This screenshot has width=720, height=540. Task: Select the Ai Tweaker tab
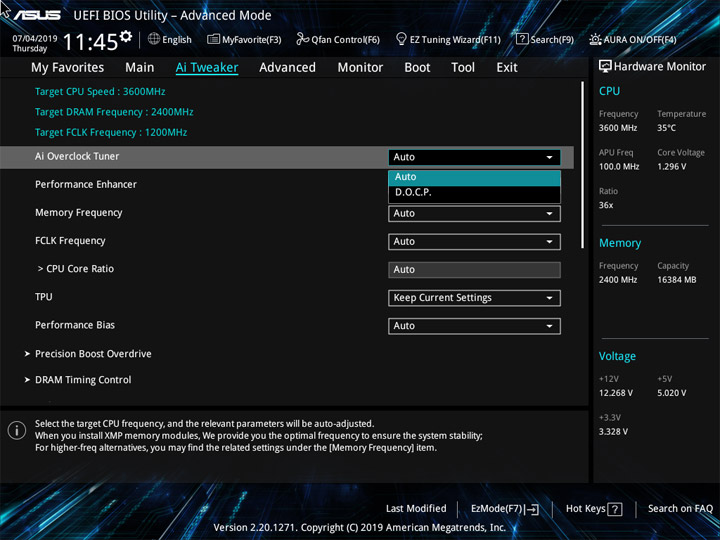207,68
